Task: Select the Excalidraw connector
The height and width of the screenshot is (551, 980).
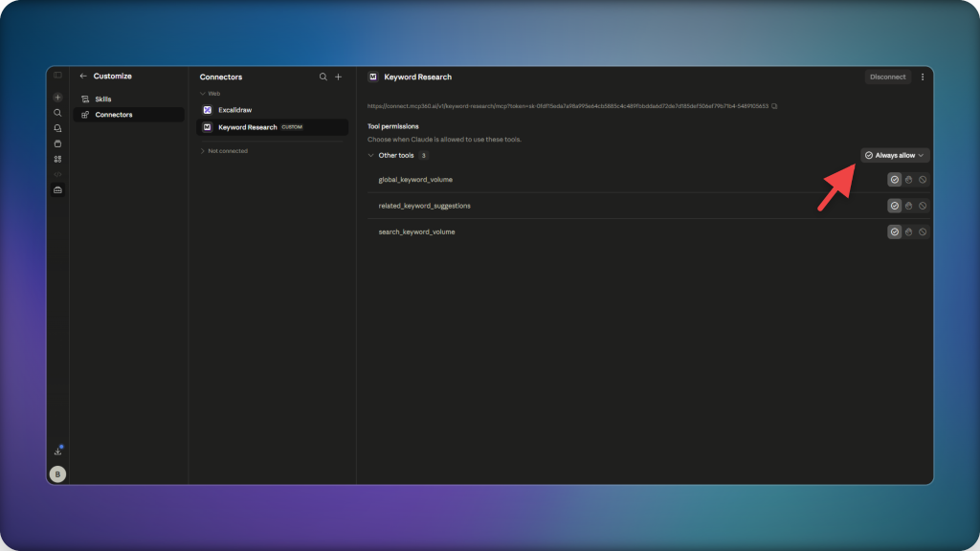Action: click(x=272, y=110)
